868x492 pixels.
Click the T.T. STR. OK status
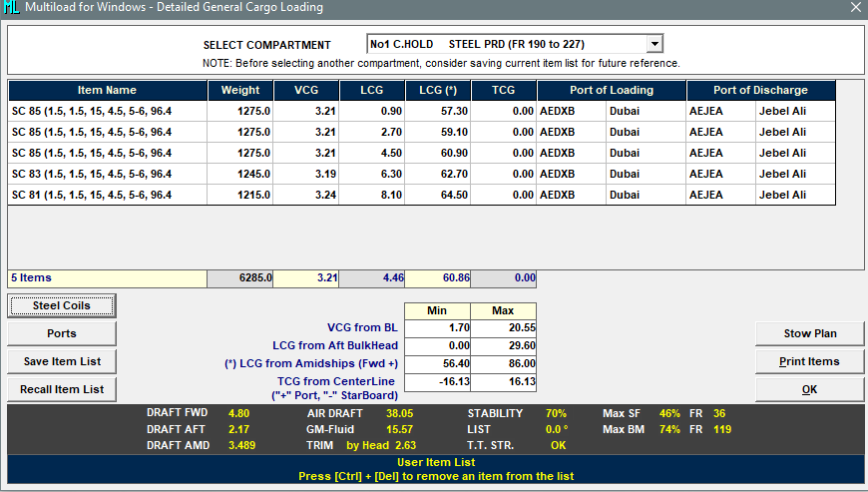pos(558,445)
